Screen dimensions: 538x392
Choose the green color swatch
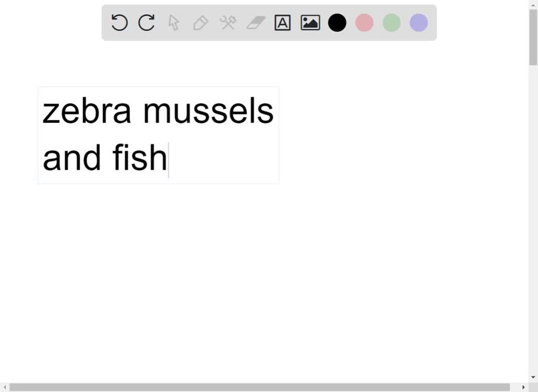391,23
